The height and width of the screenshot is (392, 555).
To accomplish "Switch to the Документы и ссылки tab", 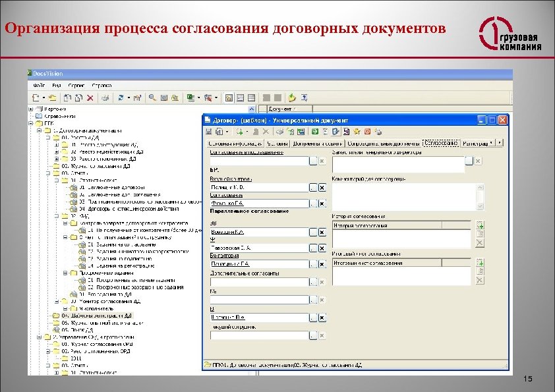I will point(318,143).
